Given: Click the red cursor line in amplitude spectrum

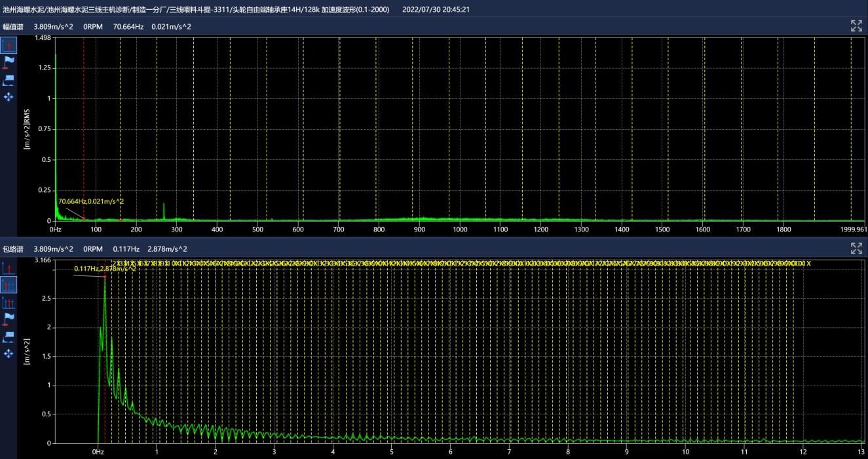Looking at the screenshot, I should [84, 131].
